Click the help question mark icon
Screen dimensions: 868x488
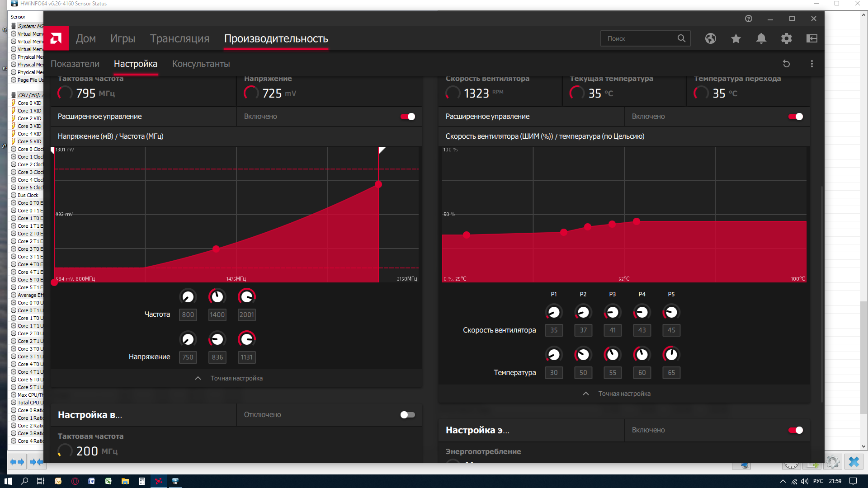[748, 19]
